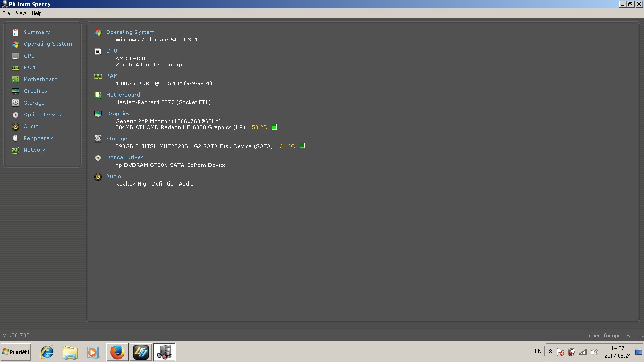Image resolution: width=644 pixels, height=362 pixels.
Task: Click the Motherboard icon beside the Motherboard heading
Action: coord(98,95)
